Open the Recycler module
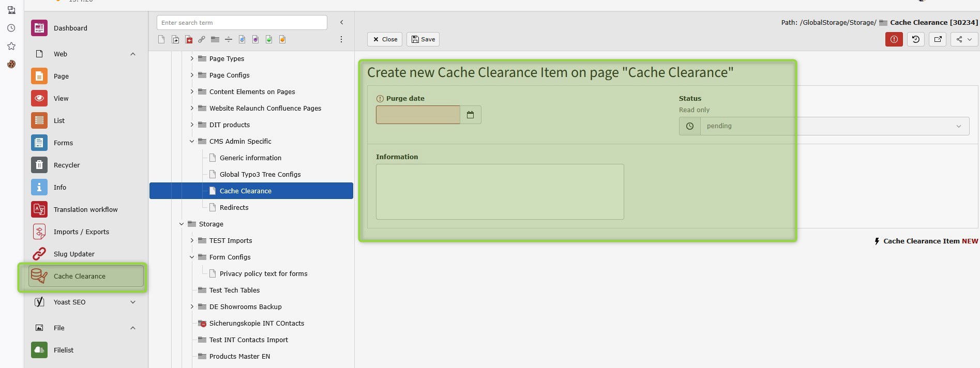980x368 pixels. (67, 165)
